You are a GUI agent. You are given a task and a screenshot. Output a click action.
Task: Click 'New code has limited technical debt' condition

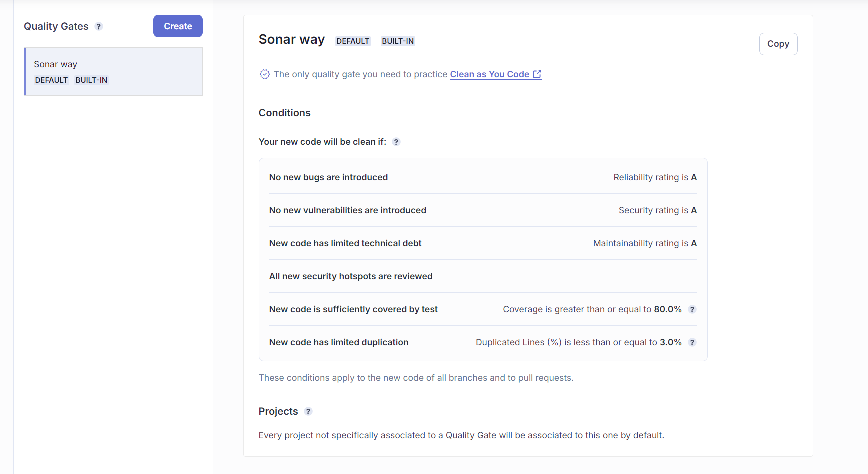(x=345, y=243)
